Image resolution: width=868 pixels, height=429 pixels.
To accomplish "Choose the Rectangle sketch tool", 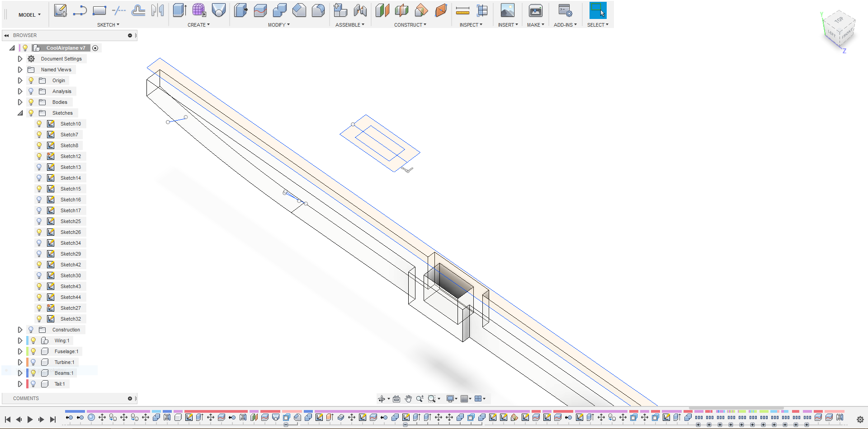I will tap(99, 10).
